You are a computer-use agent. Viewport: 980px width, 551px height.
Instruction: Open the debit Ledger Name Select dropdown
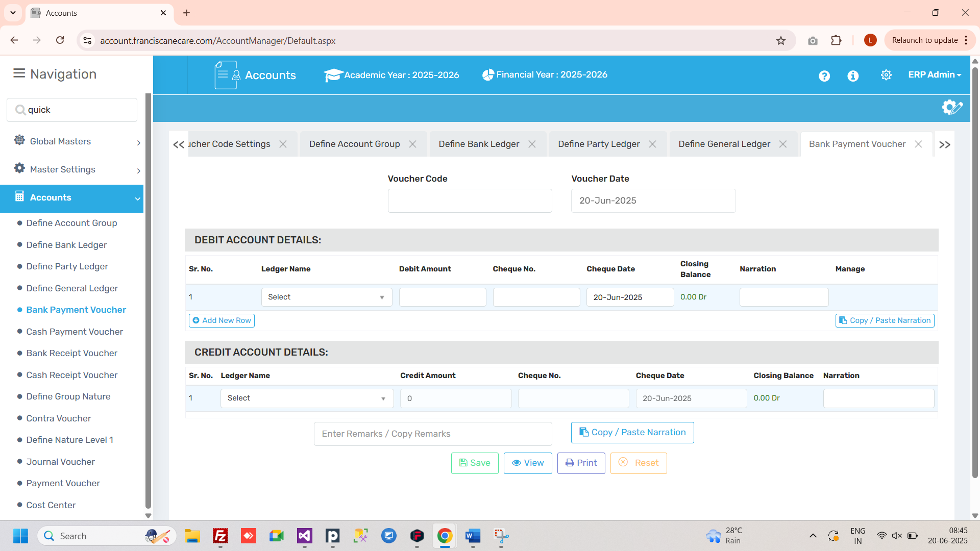(x=326, y=297)
